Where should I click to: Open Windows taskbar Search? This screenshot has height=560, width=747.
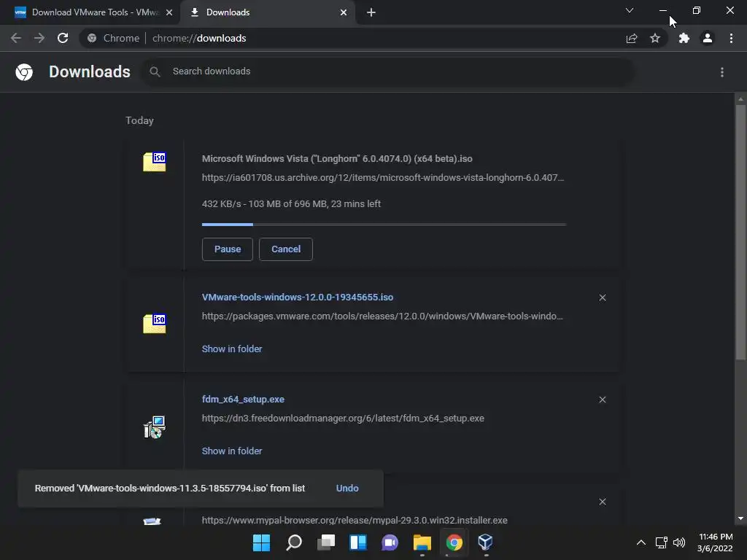(293, 542)
